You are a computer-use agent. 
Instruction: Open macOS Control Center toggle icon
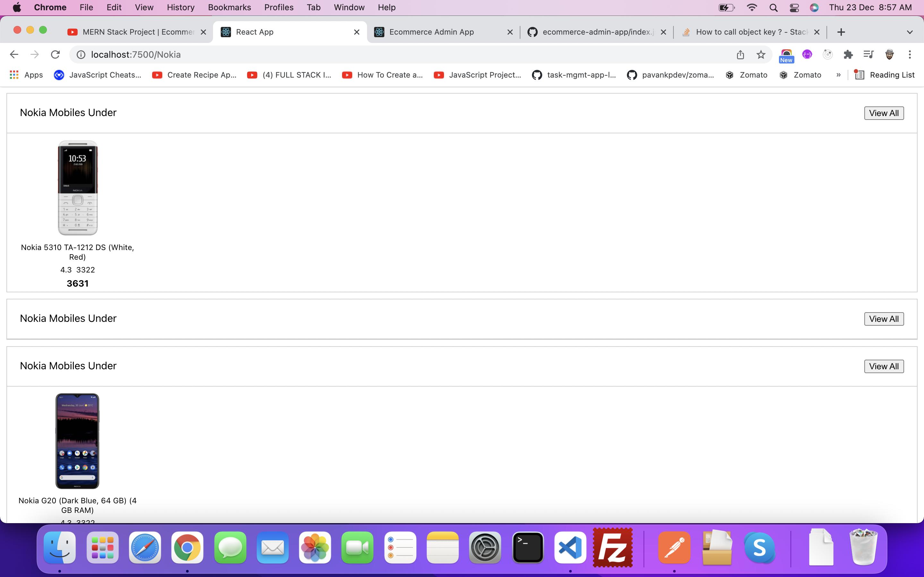click(x=794, y=8)
